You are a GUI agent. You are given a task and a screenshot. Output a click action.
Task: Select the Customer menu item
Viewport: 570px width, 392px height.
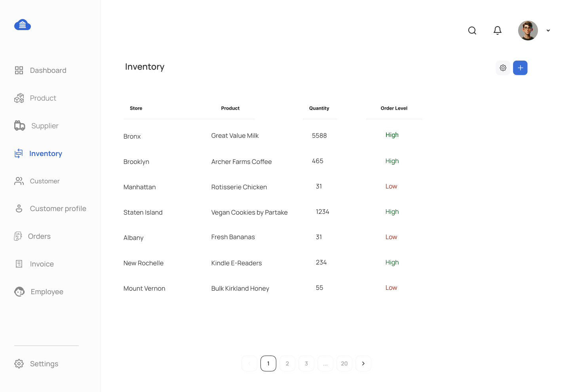tap(45, 181)
